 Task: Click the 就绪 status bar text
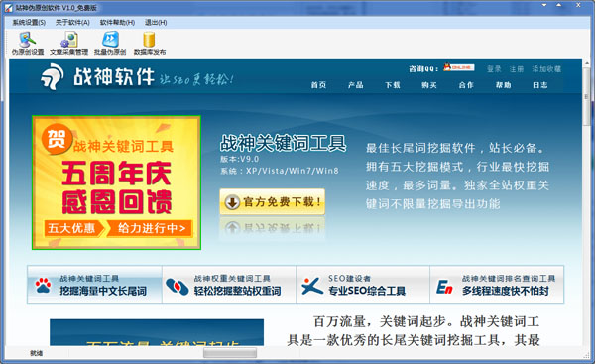click(x=36, y=353)
